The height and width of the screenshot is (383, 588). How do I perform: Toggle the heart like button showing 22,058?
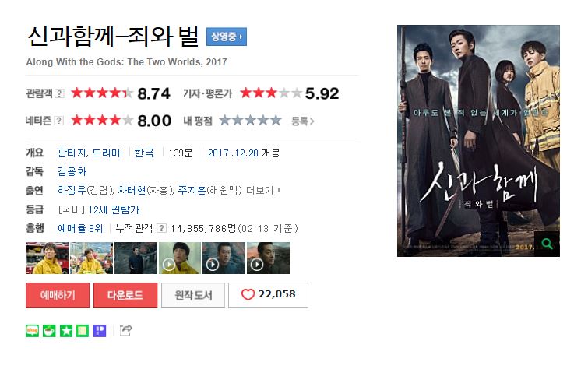click(x=268, y=295)
